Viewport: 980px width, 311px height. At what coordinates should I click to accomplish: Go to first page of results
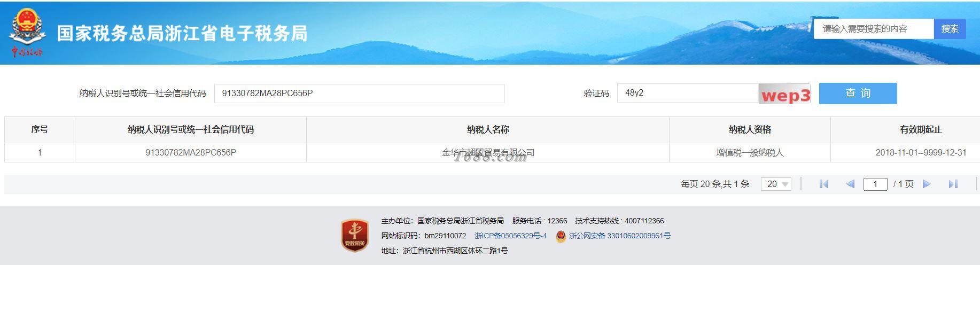pos(823,184)
